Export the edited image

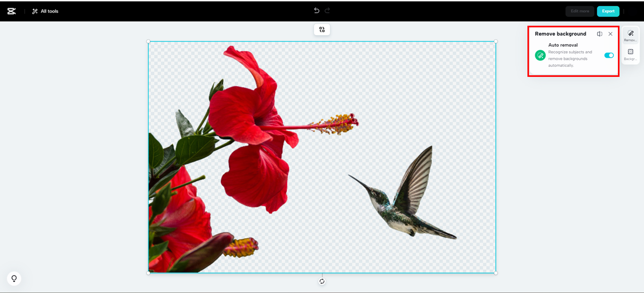tap(608, 11)
